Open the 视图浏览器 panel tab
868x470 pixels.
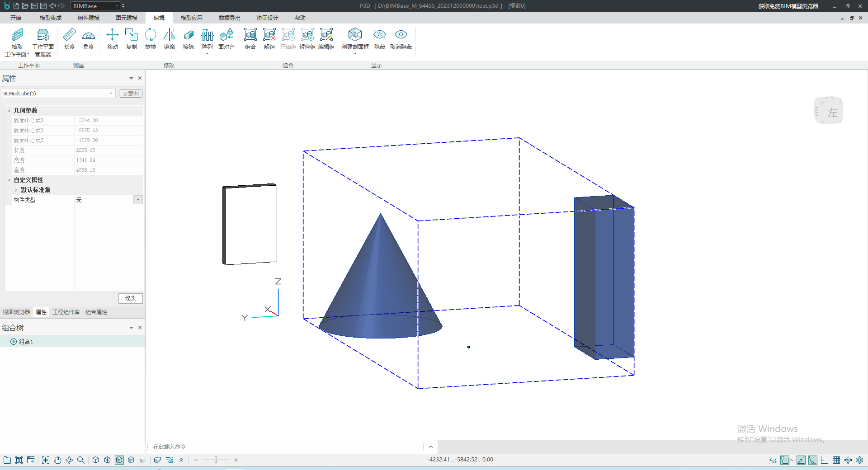pyautogui.click(x=16, y=312)
